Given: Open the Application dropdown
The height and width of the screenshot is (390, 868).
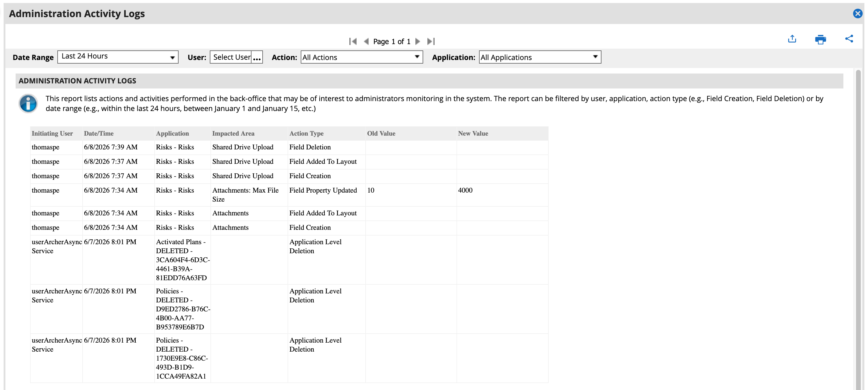Looking at the screenshot, I should pos(540,57).
